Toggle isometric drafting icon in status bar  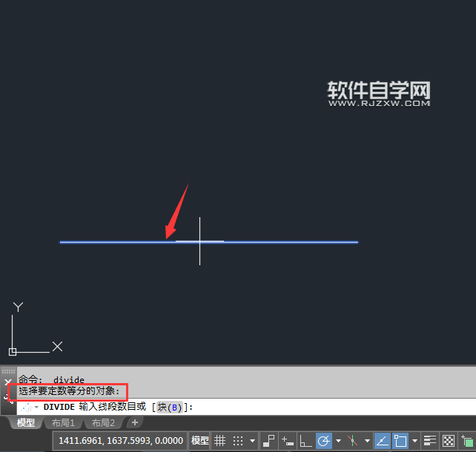pyautogui.click(x=352, y=440)
